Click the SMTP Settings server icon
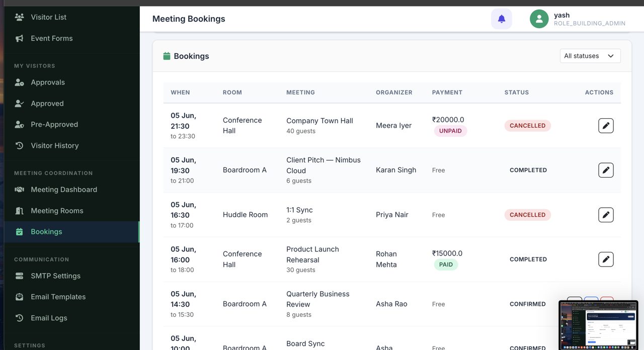 click(x=19, y=276)
